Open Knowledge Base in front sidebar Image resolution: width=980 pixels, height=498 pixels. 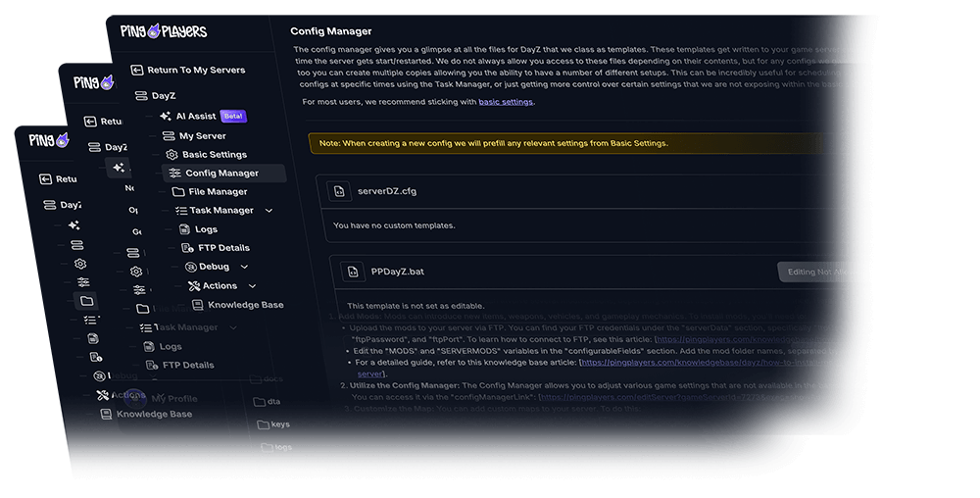click(246, 305)
